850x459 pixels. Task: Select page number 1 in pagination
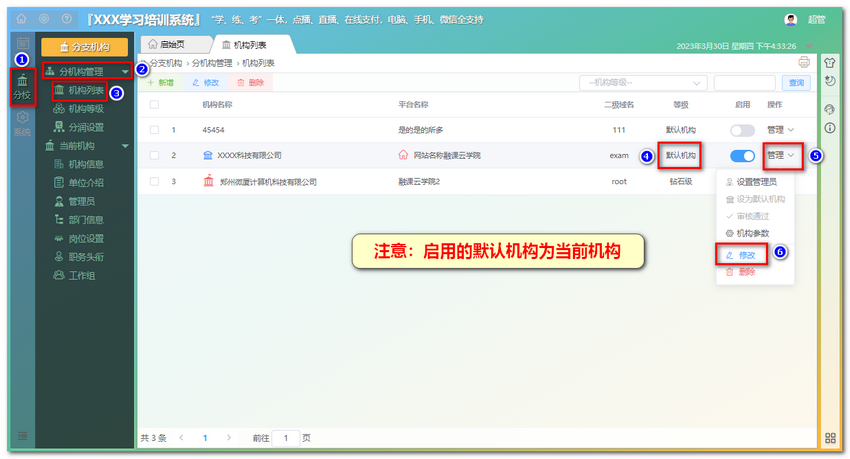point(205,438)
